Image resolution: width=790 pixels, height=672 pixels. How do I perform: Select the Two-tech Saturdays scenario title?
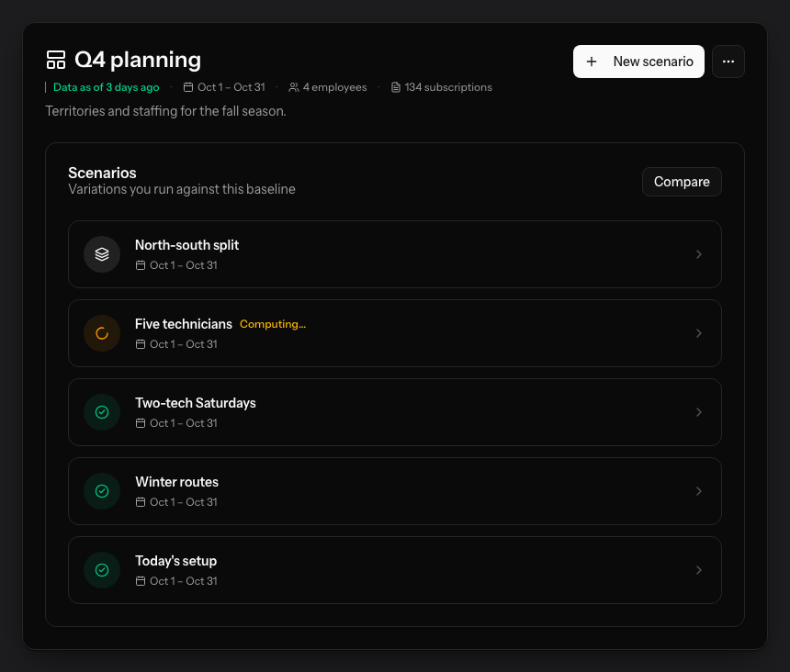[196, 403]
